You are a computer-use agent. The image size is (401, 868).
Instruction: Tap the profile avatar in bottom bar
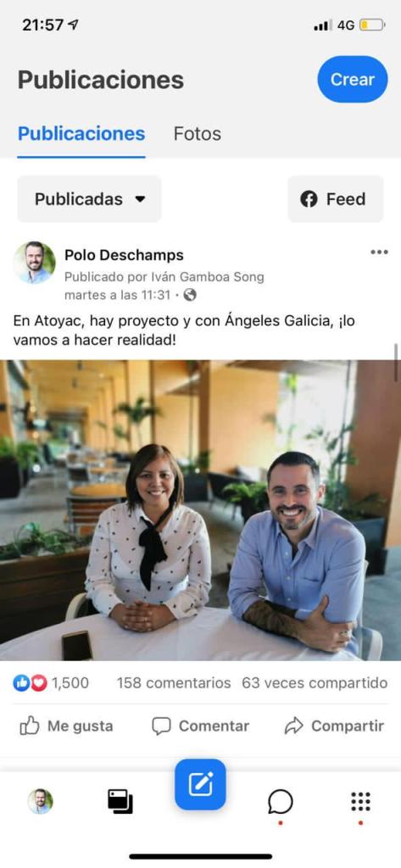[41, 801]
